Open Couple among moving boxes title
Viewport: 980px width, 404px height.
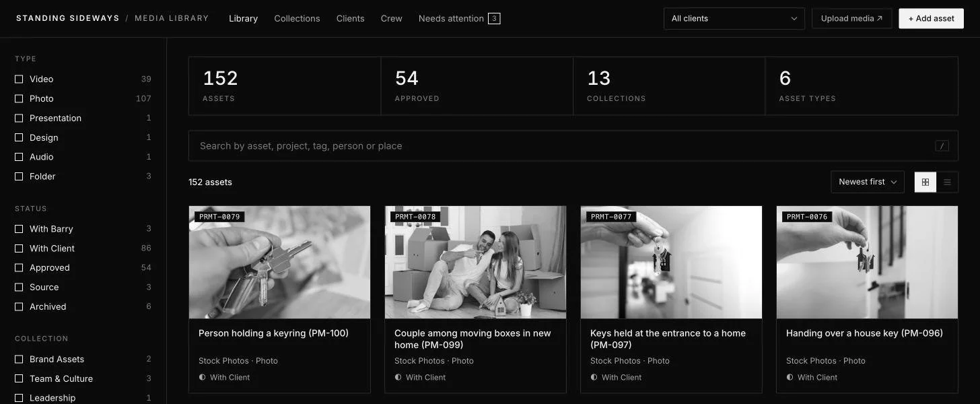coord(473,339)
